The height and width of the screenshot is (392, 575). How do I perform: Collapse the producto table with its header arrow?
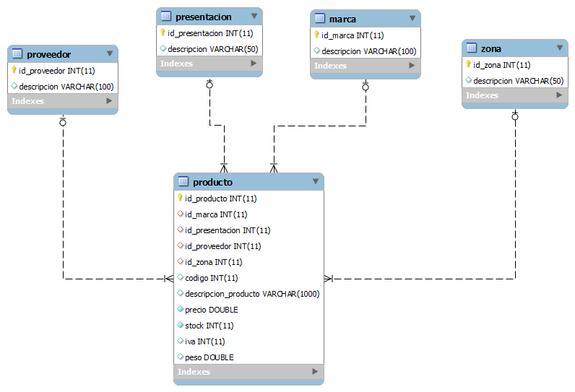(316, 181)
